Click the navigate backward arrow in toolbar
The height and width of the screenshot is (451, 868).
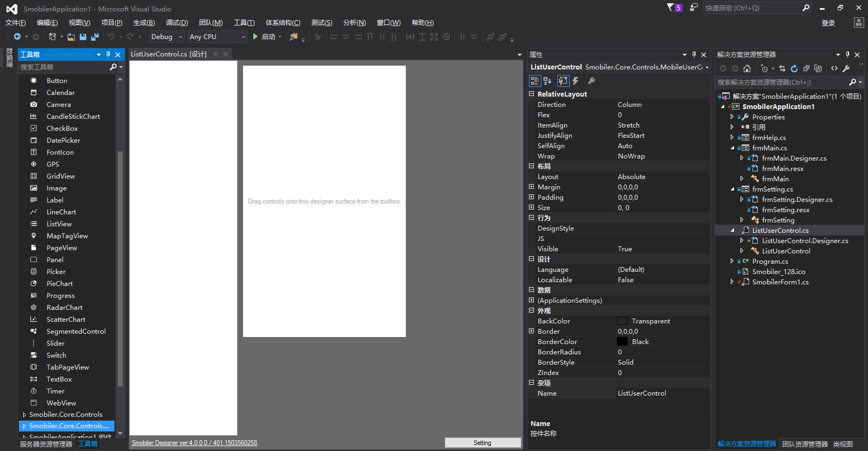[17, 36]
